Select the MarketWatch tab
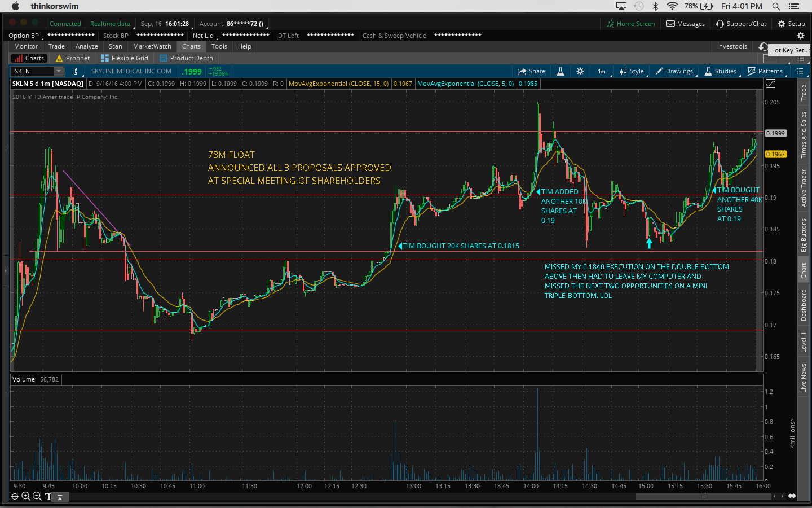The height and width of the screenshot is (508, 812). 152,46
